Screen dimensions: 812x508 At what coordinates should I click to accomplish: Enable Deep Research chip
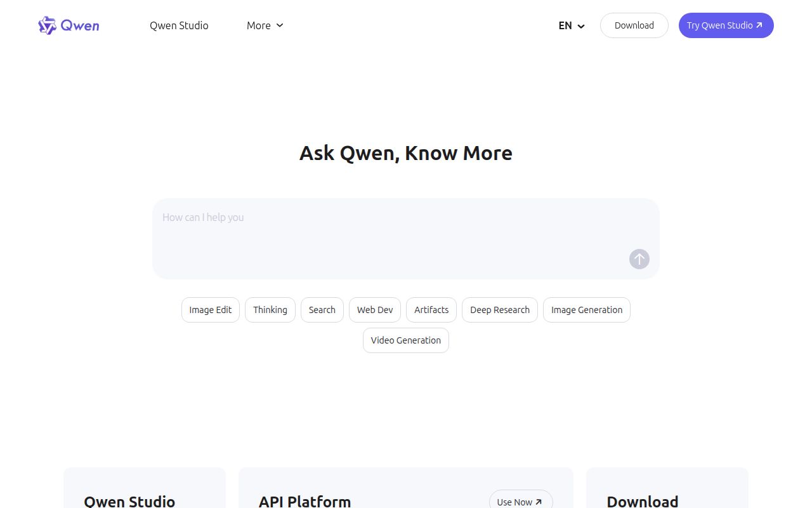[x=500, y=310]
